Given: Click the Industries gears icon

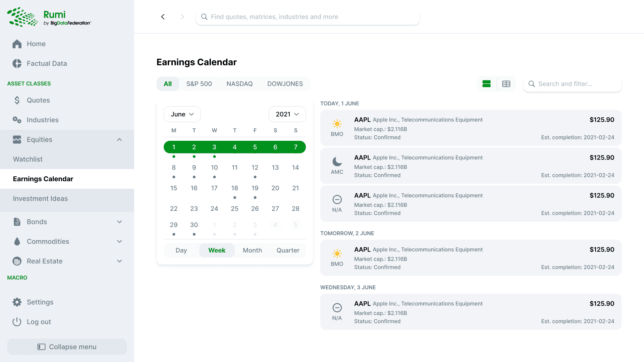Looking at the screenshot, I should (x=17, y=120).
